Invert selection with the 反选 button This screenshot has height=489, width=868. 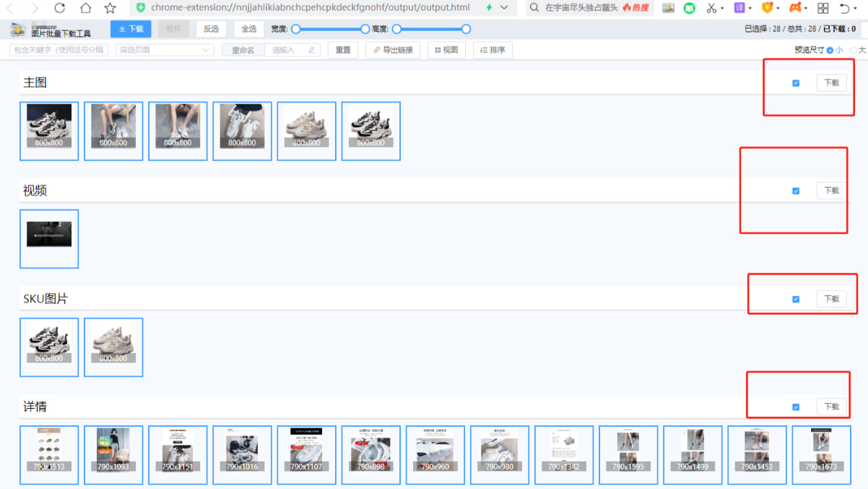(x=211, y=29)
